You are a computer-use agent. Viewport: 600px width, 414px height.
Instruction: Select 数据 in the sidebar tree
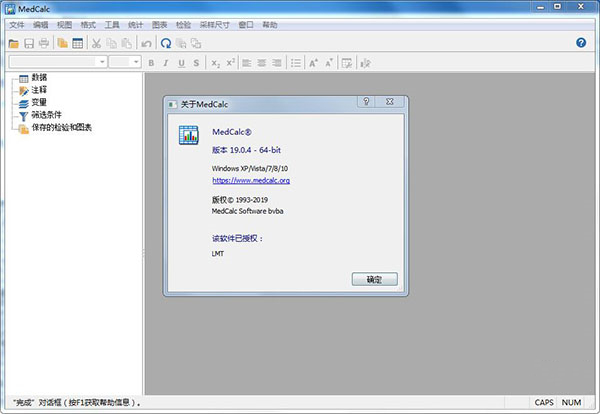(x=39, y=77)
